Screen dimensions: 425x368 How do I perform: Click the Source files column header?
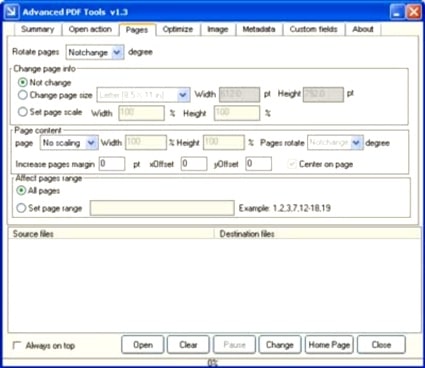tap(111, 234)
